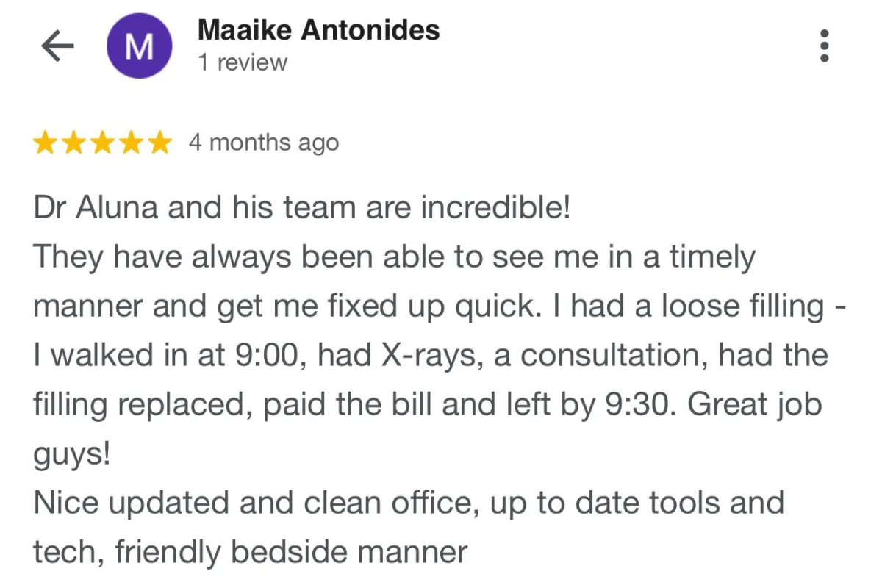
Task: Go back using the left arrow icon
Action: [x=57, y=47]
